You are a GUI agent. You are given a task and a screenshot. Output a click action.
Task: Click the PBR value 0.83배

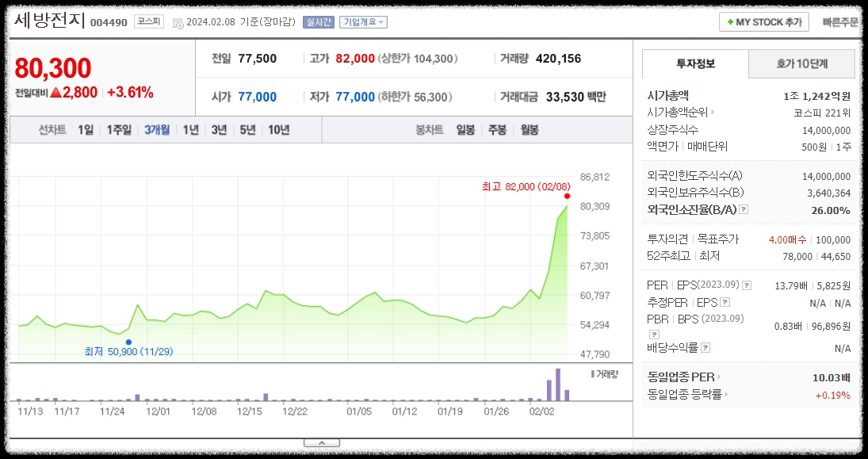[788, 327]
